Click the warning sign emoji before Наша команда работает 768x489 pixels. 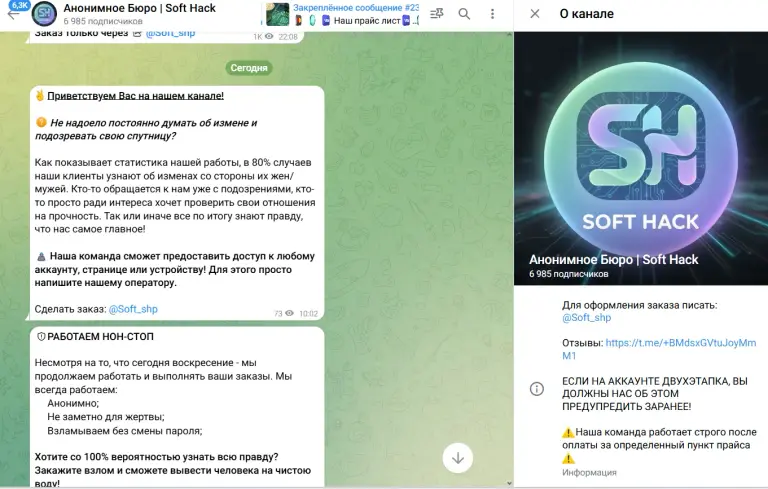568,433
